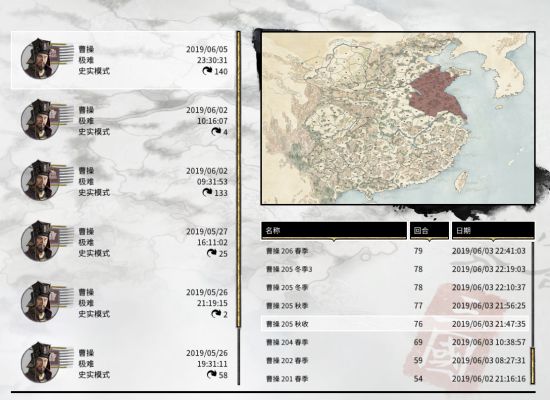Sort saves by the 回合 column header
This screenshot has width=550, height=400.
429,231
